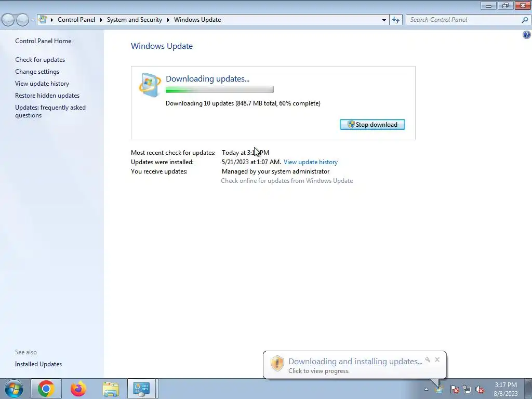Screen dimensions: 532x399
Task: Launch Firefox from the taskbar
Action: coord(78,389)
